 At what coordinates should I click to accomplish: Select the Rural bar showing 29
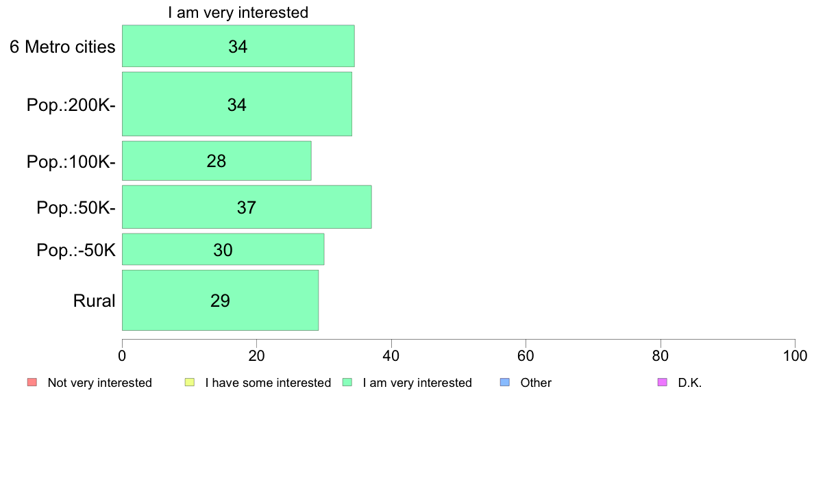pos(220,301)
